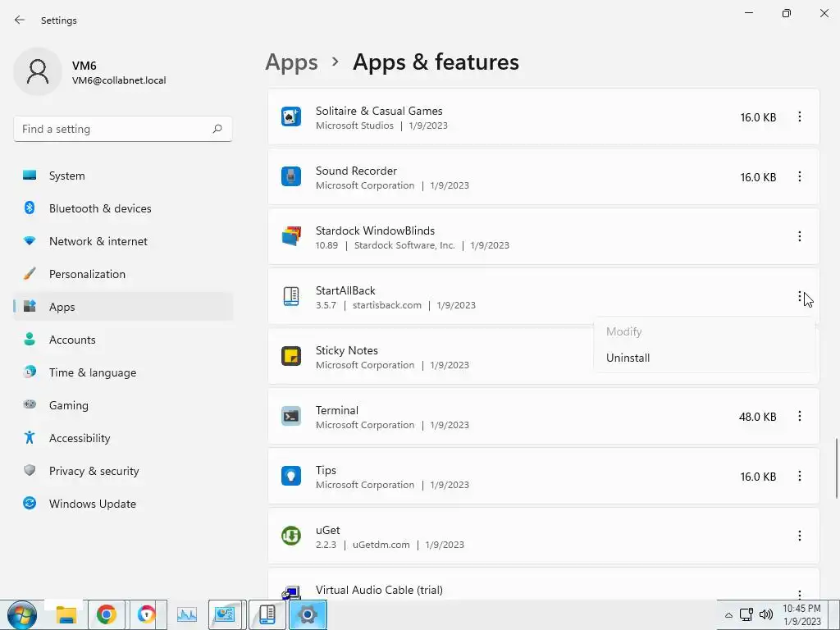The image size is (840, 630).
Task: Open Time & language settings
Action: tap(123, 372)
